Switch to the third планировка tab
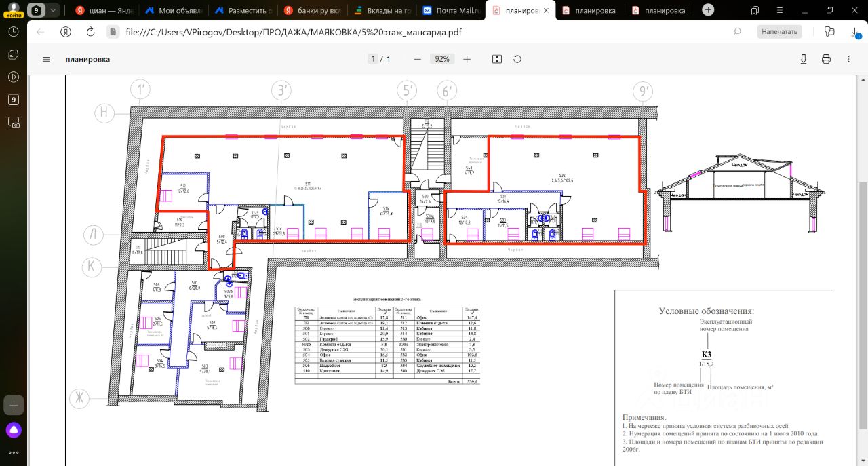 point(660,10)
